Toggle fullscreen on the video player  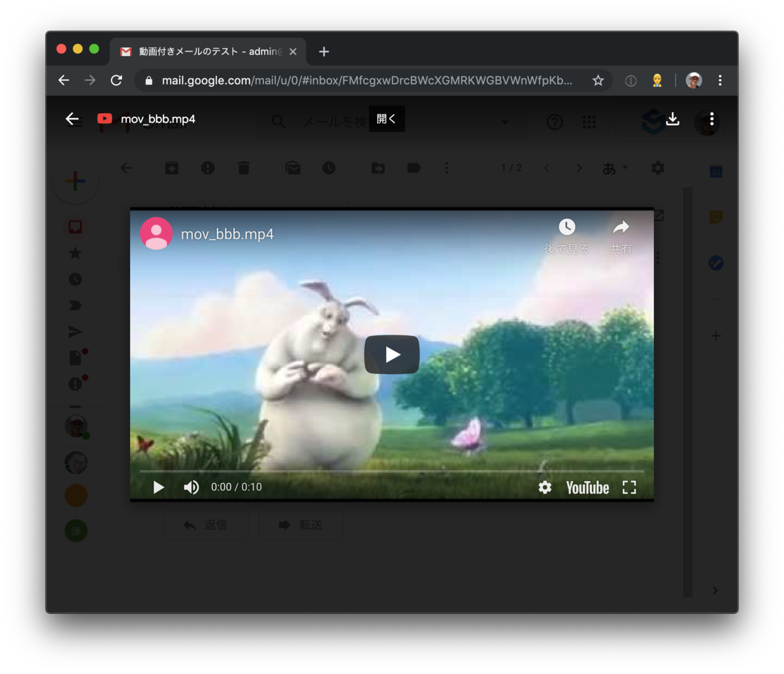(x=629, y=487)
